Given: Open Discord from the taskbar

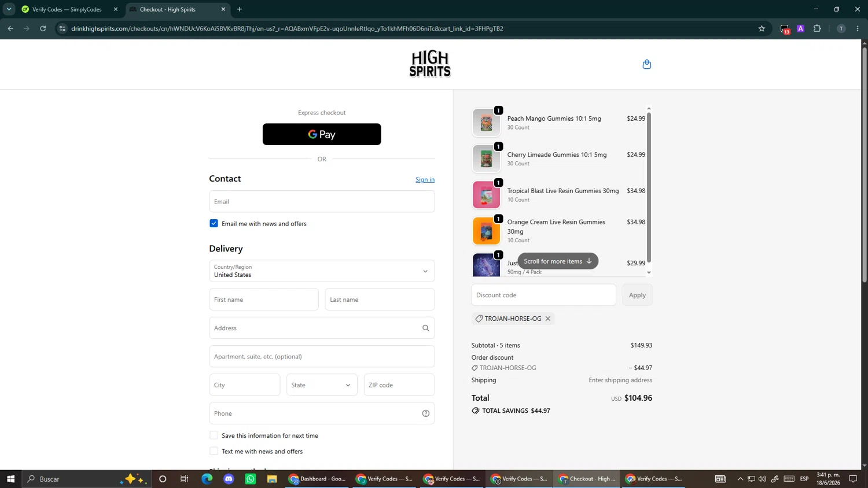Looking at the screenshot, I should pyautogui.click(x=229, y=479).
